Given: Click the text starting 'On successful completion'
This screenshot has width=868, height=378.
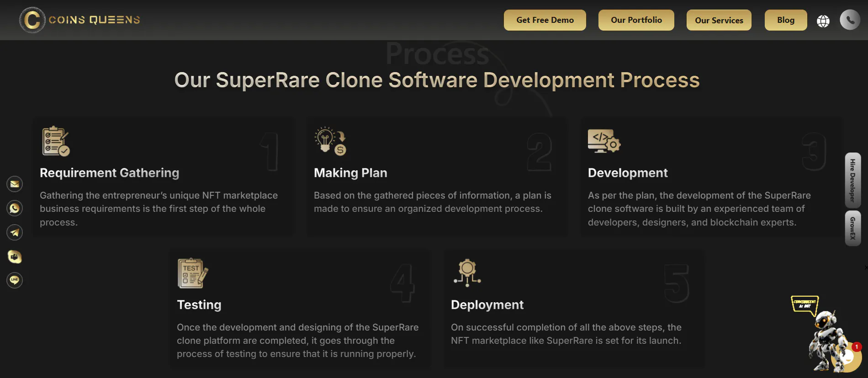Looking at the screenshot, I should pyautogui.click(x=566, y=334).
